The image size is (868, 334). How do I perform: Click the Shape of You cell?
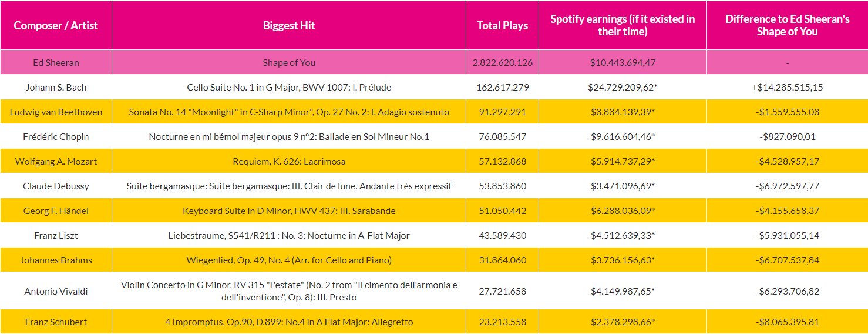[x=289, y=62]
